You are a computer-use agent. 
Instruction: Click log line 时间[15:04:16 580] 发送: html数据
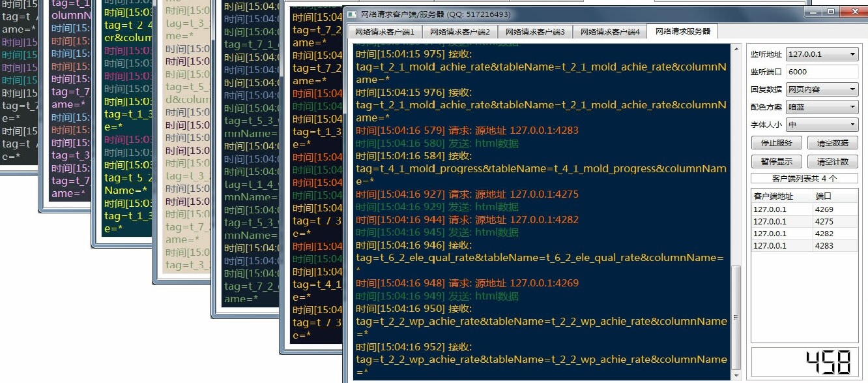(x=437, y=144)
